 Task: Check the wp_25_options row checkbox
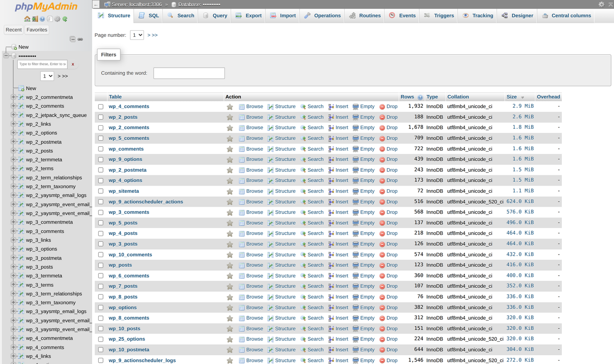click(x=101, y=339)
